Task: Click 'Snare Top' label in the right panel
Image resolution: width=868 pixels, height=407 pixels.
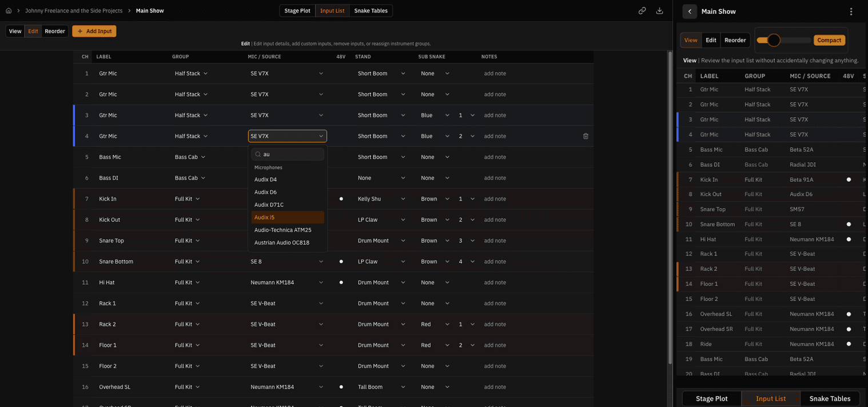Action: pos(714,209)
